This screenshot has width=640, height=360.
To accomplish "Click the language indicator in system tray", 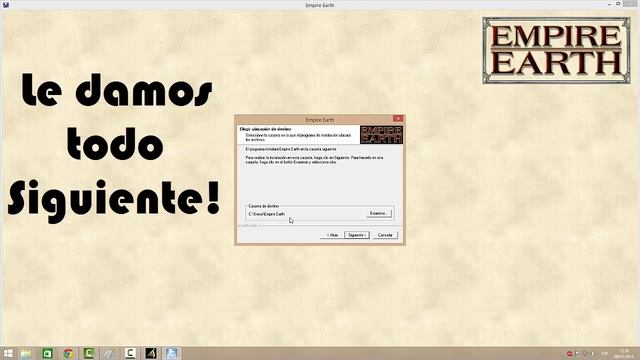I will point(604,354).
